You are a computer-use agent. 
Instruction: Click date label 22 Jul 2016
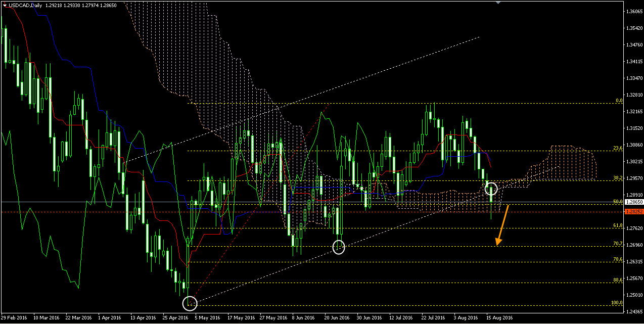[433, 318]
